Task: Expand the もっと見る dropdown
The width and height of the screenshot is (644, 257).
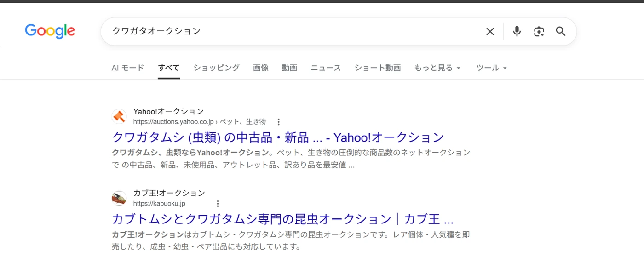Action: [437, 68]
